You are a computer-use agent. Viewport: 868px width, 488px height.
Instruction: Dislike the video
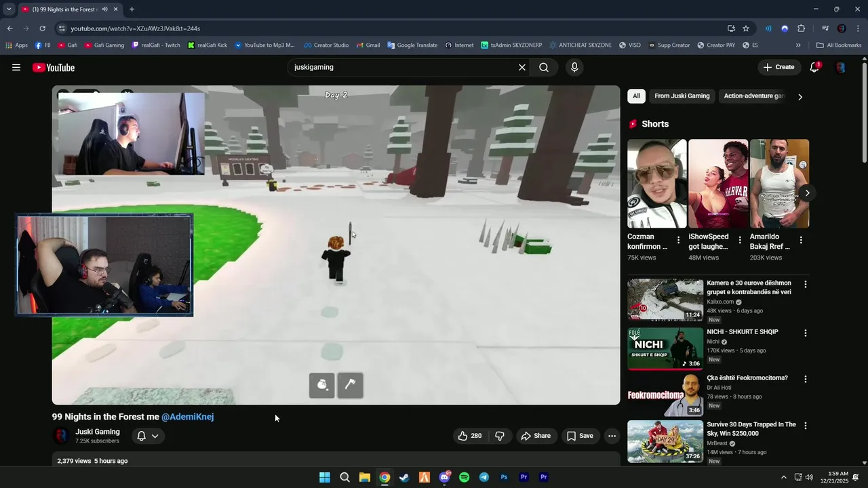[x=500, y=436]
